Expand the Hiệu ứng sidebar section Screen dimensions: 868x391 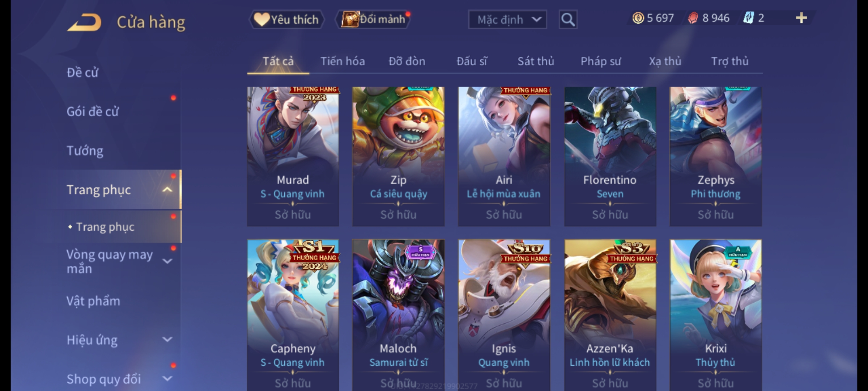(167, 340)
